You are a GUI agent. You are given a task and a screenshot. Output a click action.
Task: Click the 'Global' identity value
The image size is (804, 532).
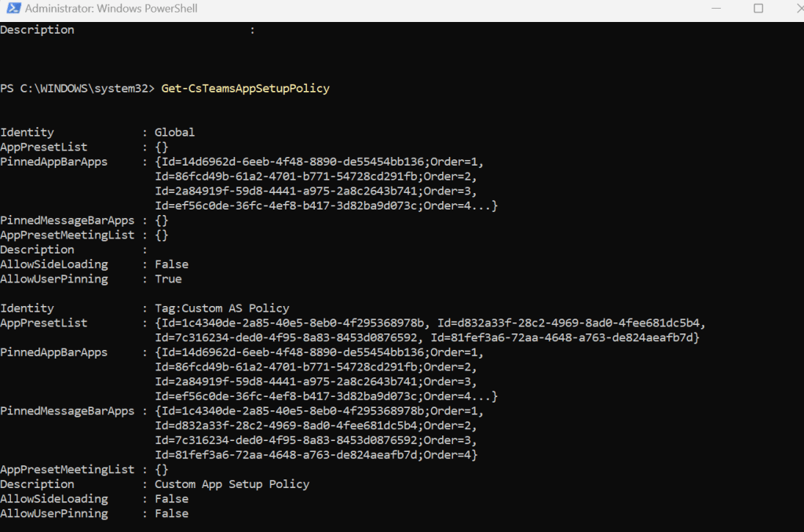coord(174,133)
